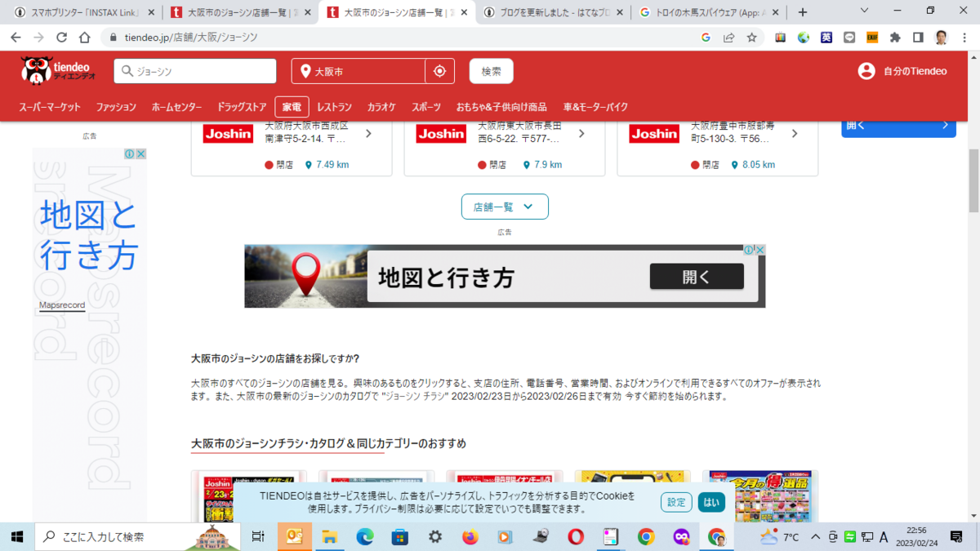
Task: Click the browser back arrow
Action: pos(16,38)
